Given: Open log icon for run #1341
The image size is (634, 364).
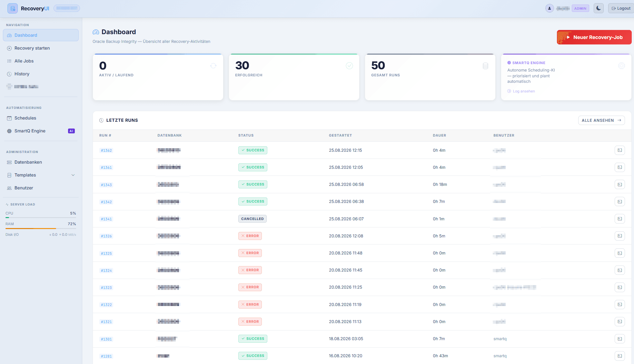Looking at the screenshot, I should 619,219.
